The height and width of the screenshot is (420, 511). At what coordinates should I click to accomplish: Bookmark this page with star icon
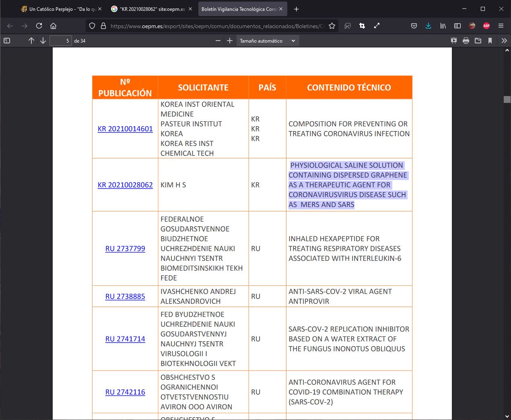332,26
